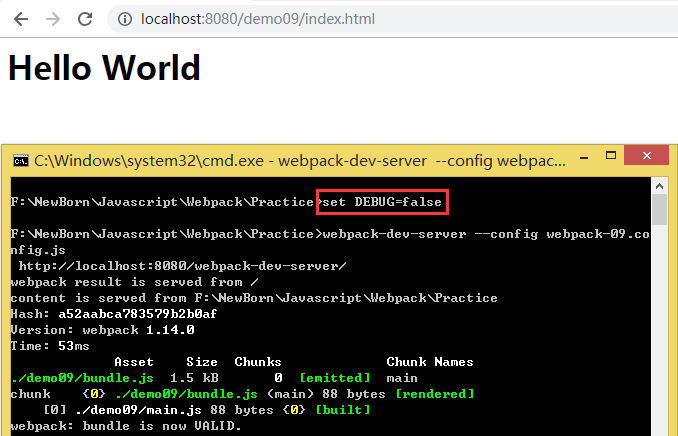Click the green [built] status
Image resolution: width=678 pixels, height=436 pixels.
click(x=343, y=410)
